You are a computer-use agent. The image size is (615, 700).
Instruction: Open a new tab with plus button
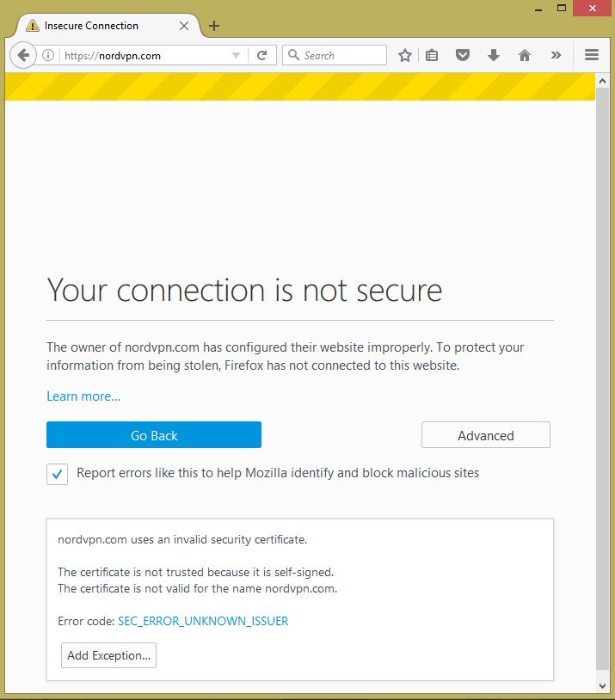(x=214, y=26)
